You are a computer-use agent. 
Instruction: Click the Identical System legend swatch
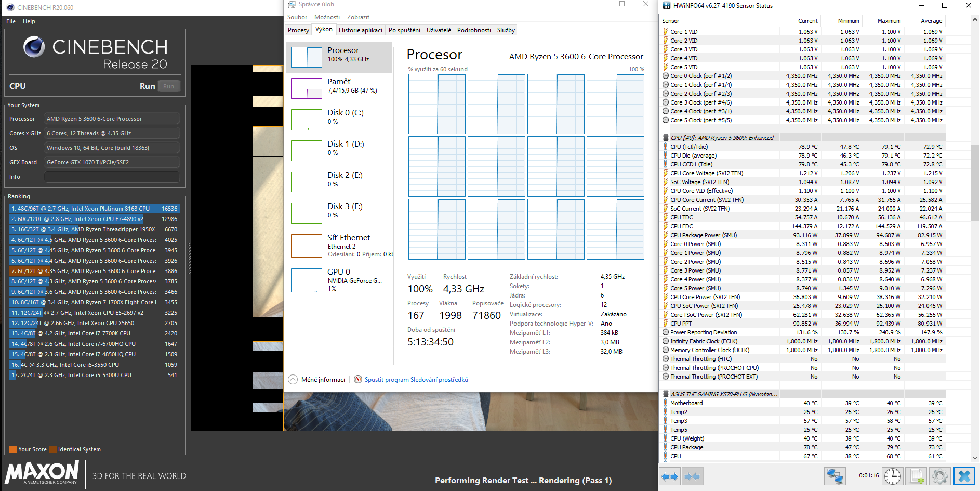click(52, 449)
